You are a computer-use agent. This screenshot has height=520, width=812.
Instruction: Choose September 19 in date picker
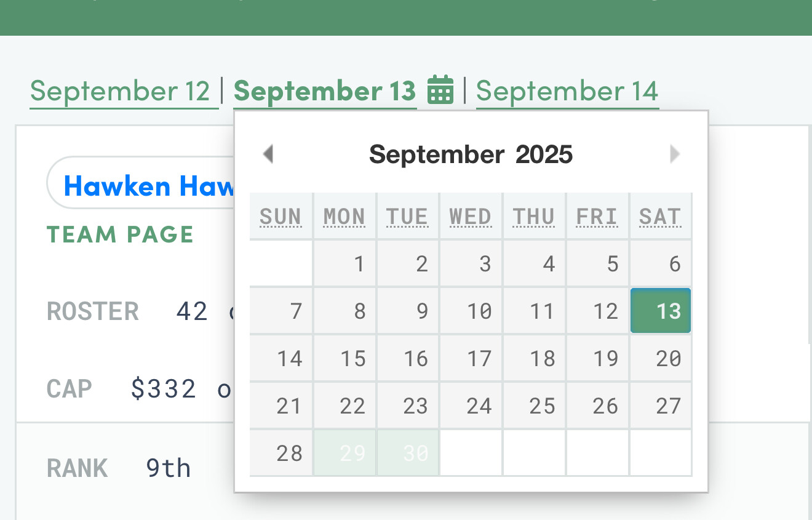click(x=598, y=359)
